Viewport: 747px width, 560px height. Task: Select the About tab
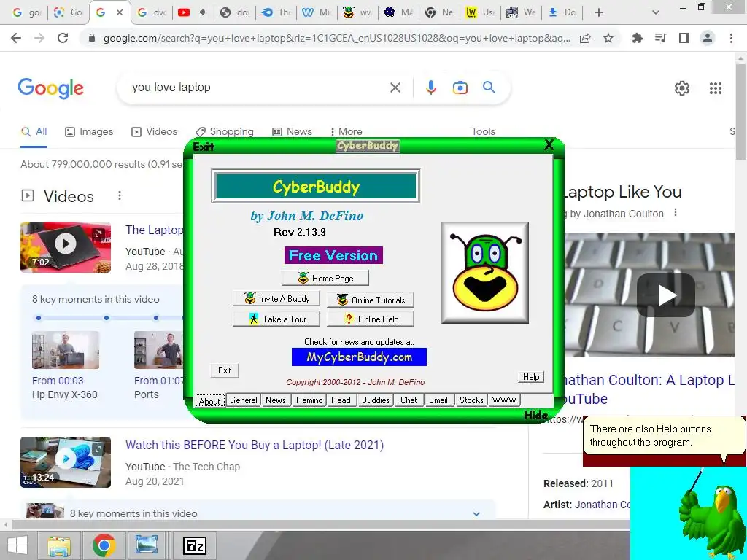pyautogui.click(x=209, y=401)
